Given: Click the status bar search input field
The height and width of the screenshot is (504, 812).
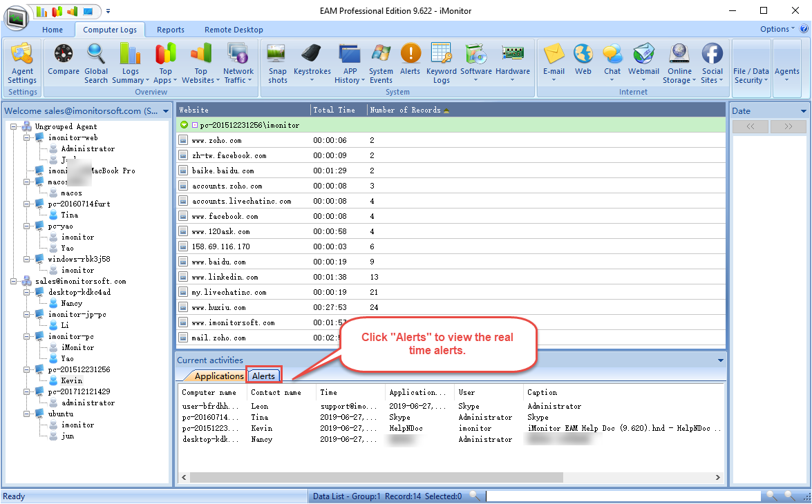Looking at the screenshot, I should 623,496.
